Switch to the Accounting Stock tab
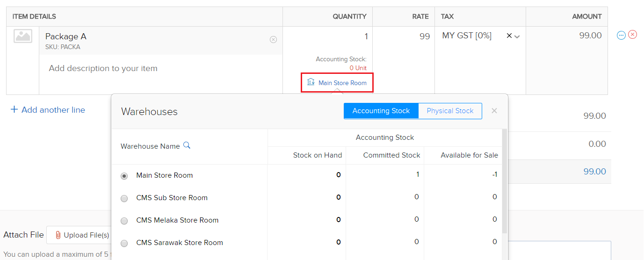This screenshot has height=260, width=644. [381, 111]
